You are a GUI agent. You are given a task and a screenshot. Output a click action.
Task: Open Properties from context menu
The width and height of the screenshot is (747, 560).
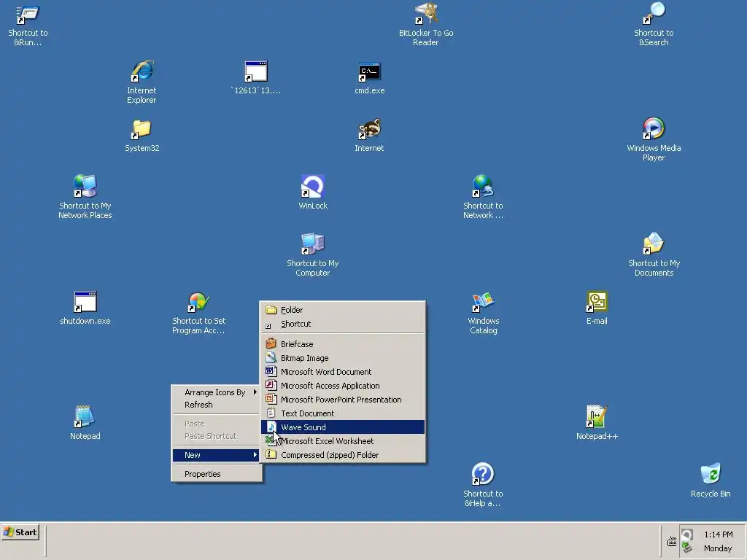click(216, 474)
